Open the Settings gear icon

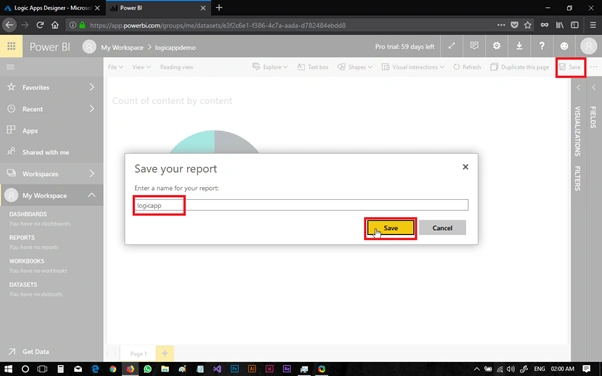pyautogui.click(x=496, y=46)
